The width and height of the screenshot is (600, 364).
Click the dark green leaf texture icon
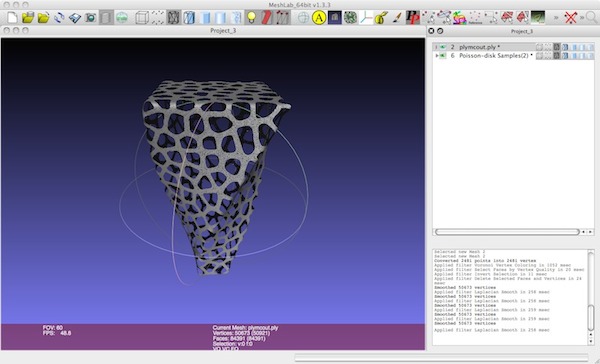coord(538,18)
